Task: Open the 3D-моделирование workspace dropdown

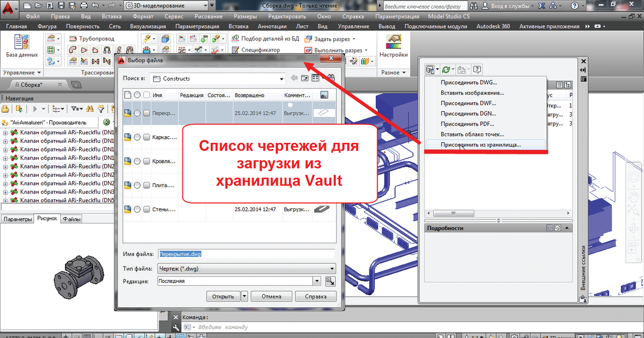Action: pyautogui.click(x=204, y=6)
